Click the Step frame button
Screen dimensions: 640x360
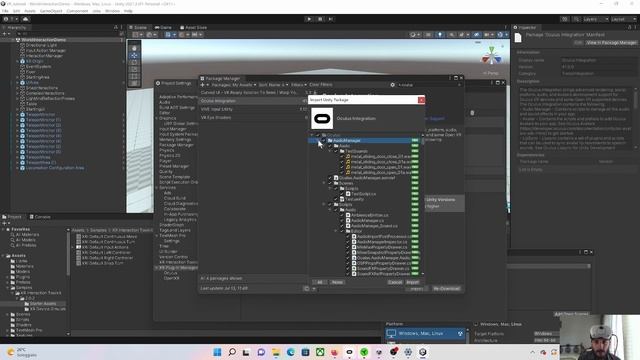(331, 19)
